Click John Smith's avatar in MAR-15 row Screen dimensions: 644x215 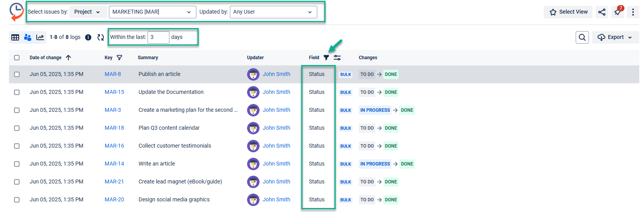click(253, 92)
